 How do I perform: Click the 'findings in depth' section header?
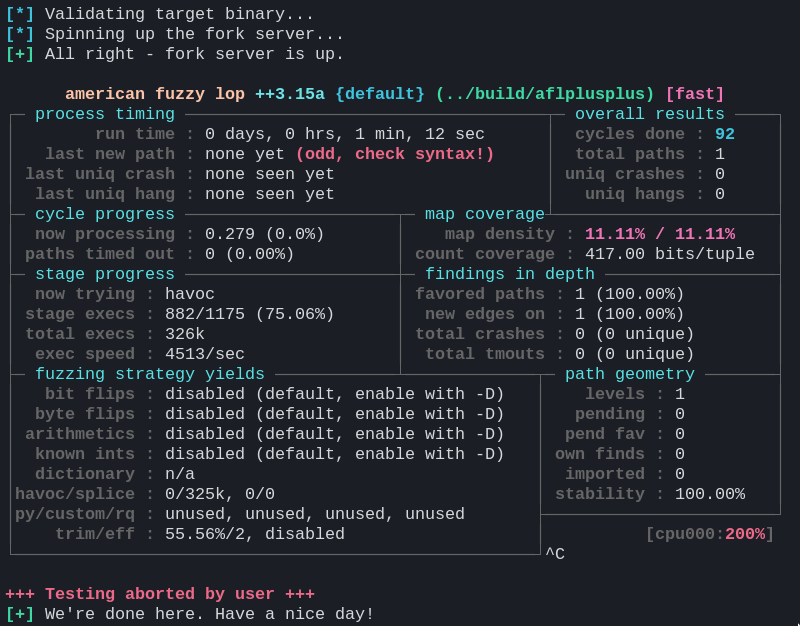coord(510,273)
